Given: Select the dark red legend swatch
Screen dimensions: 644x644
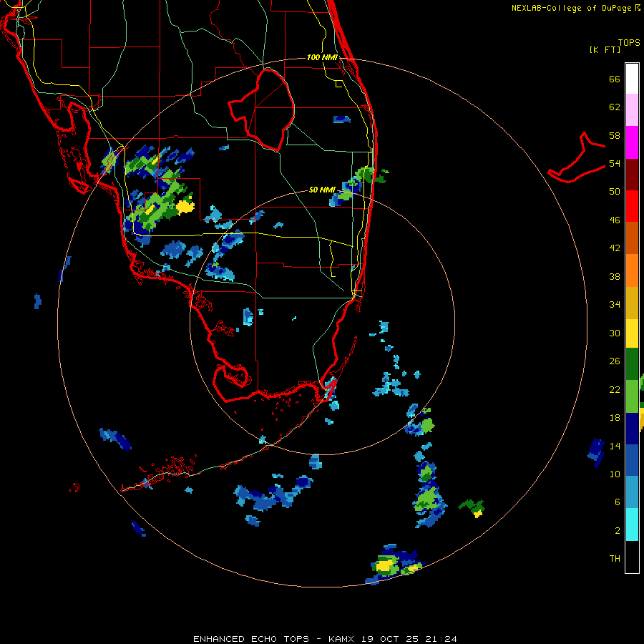Looking at the screenshot, I should (632, 175).
